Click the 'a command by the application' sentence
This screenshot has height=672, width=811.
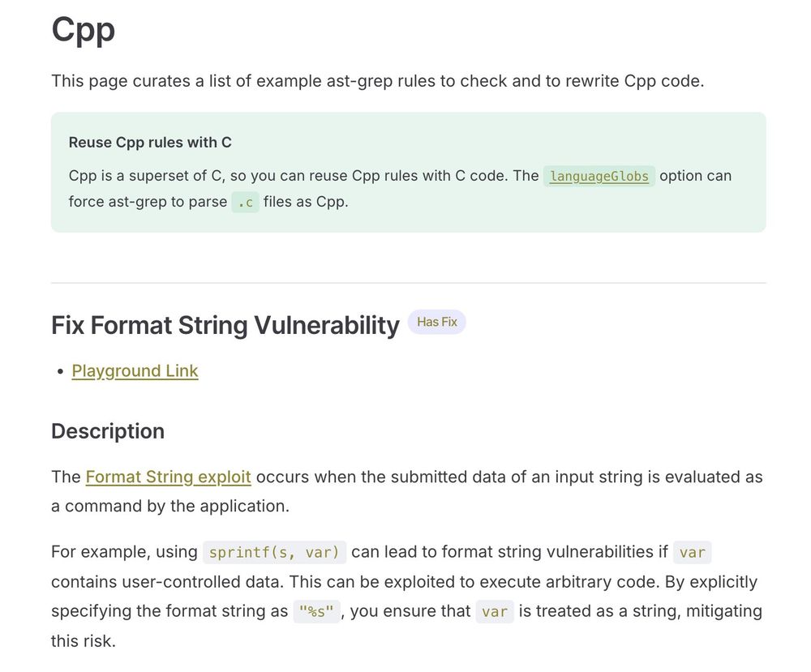tap(169, 506)
